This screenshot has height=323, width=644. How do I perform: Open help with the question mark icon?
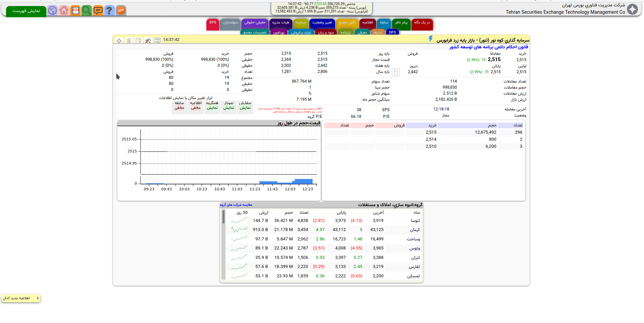[x=109, y=10]
